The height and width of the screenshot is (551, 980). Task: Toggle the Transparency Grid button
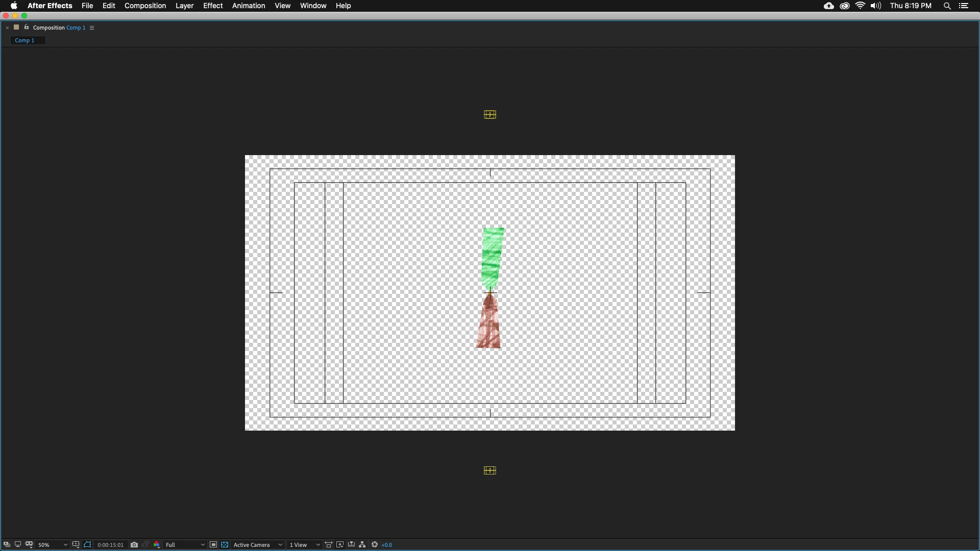click(225, 545)
